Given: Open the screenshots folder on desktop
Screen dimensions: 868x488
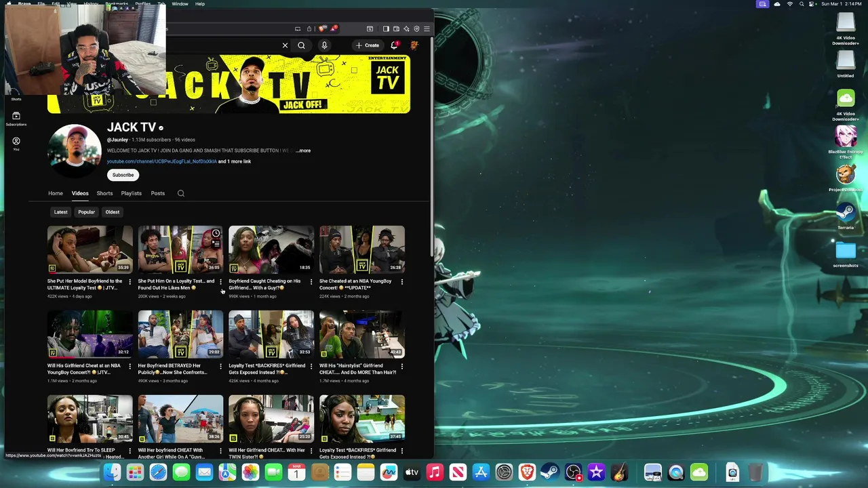Looking at the screenshot, I should pos(846,254).
